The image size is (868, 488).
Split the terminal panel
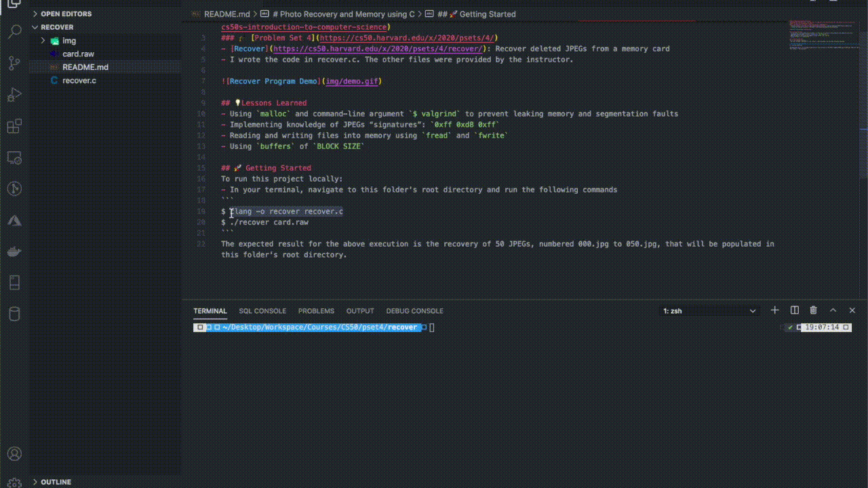(x=795, y=310)
